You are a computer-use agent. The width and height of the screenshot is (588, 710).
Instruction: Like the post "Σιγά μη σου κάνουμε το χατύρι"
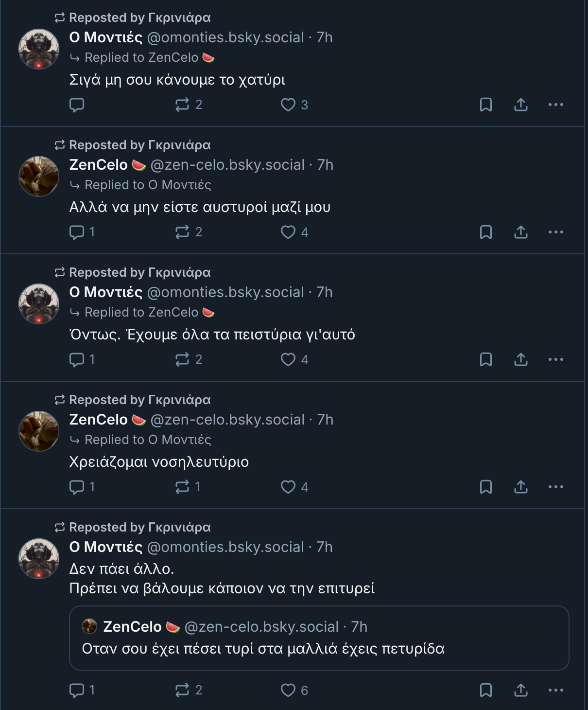pos(288,105)
